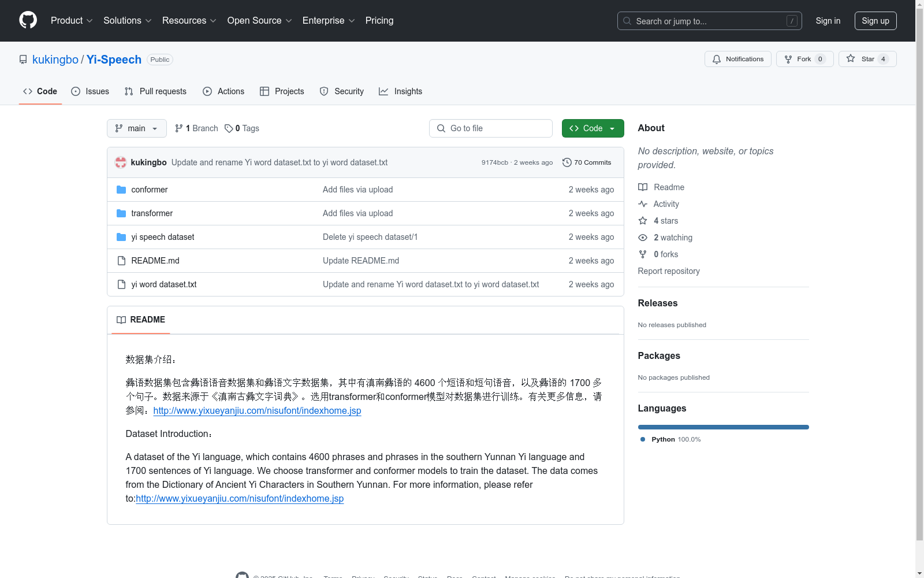Open the 'Update README.md' commit message

pos(361,261)
